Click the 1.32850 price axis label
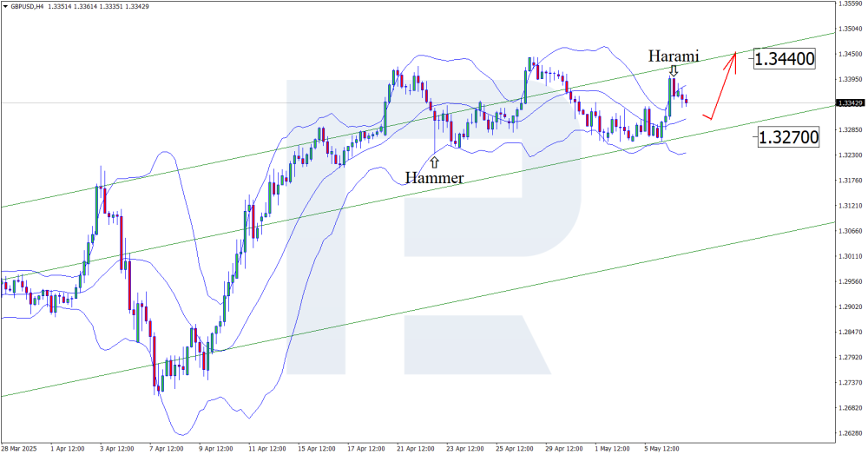868x455 pixels. [850, 129]
